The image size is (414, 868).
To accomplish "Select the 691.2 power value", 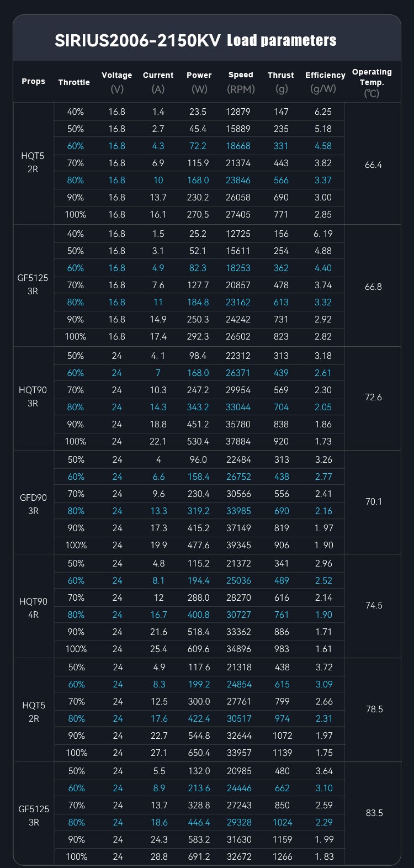I will point(199,856).
